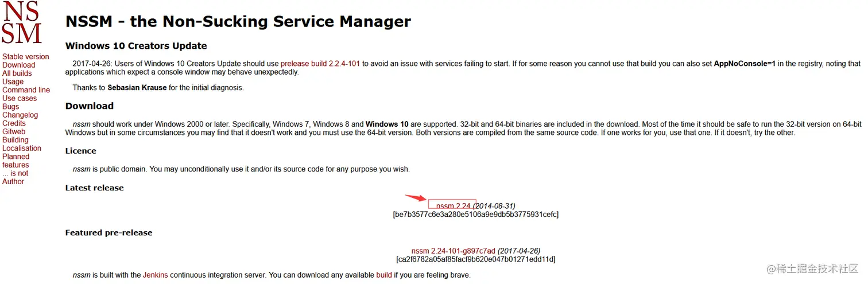Click the Featured pre-release heading
Image resolution: width=868 pixels, height=284 pixels.
[109, 233]
